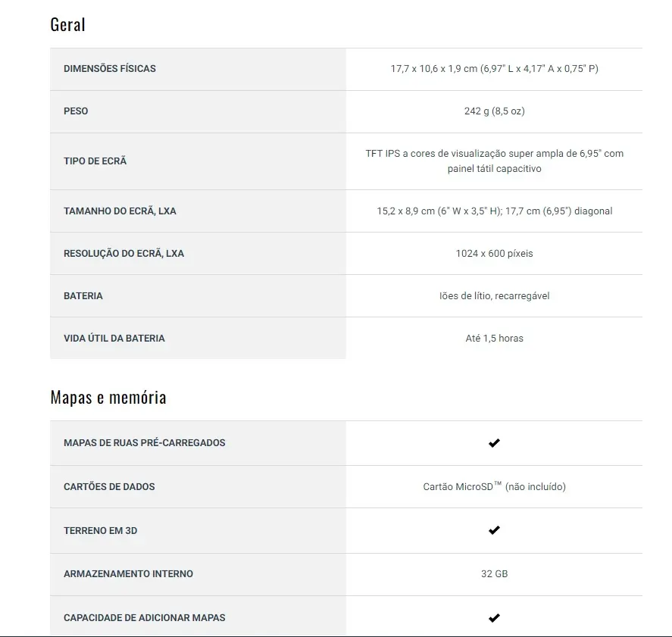The image size is (672, 637).
Task: Click the Iões de lítio, recarregável text
Action: (494, 296)
